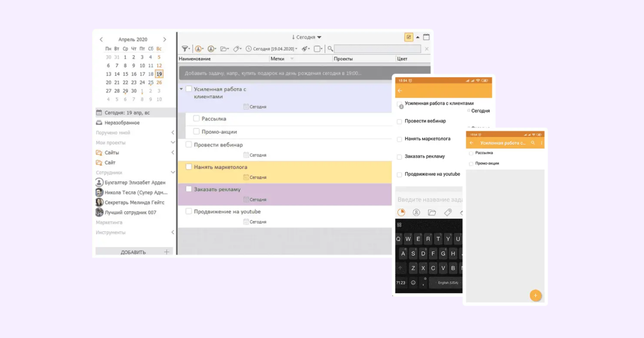Collapse the Мои проекты section
Screen dimensions: 644x338
(173, 142)
